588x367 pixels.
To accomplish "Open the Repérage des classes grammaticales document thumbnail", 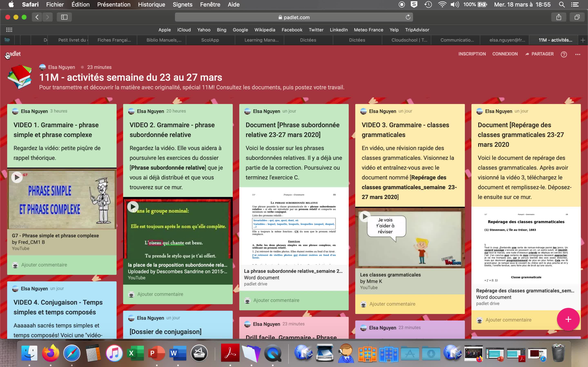I will [526, 245].
